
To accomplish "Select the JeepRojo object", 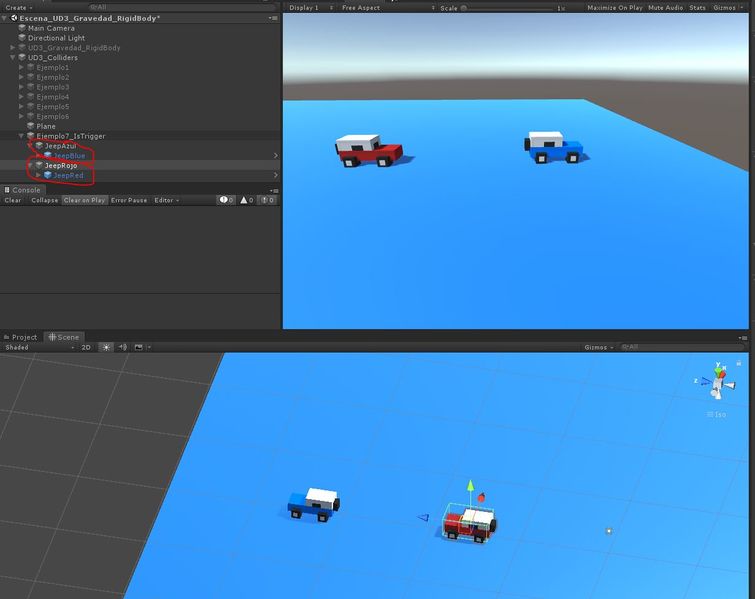I will click(61, 166).
